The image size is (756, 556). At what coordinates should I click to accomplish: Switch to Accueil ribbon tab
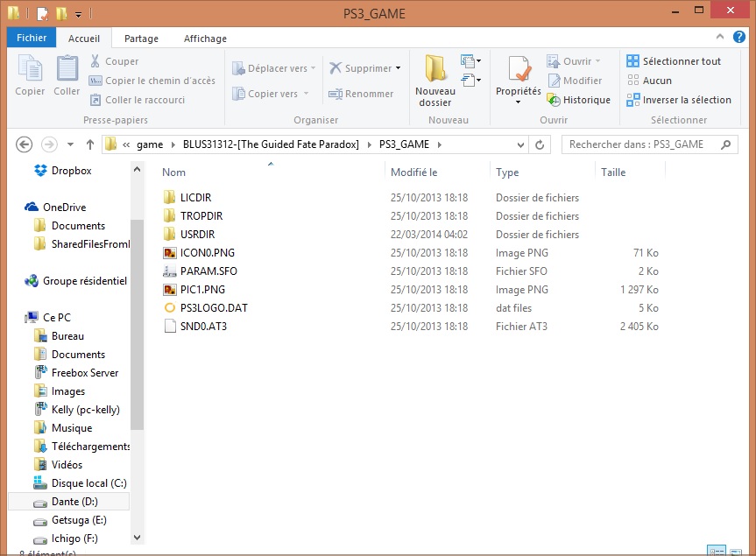point(84,39)
